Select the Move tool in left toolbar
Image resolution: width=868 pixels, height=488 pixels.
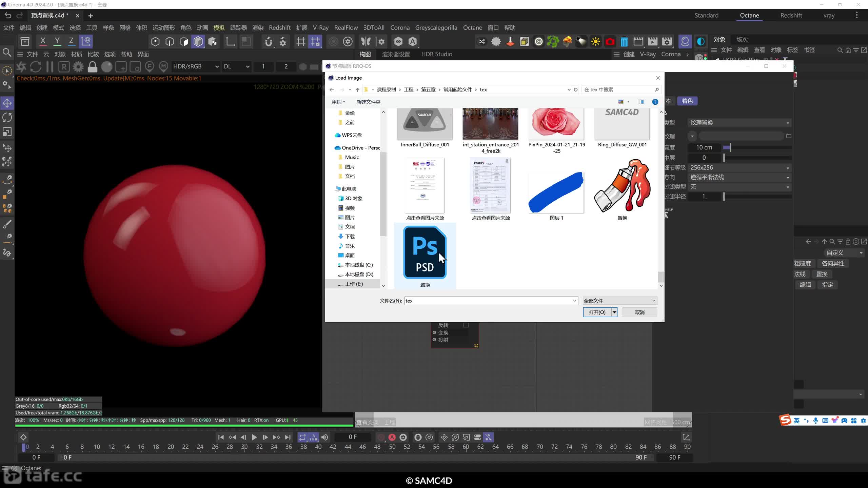point(7,103)
